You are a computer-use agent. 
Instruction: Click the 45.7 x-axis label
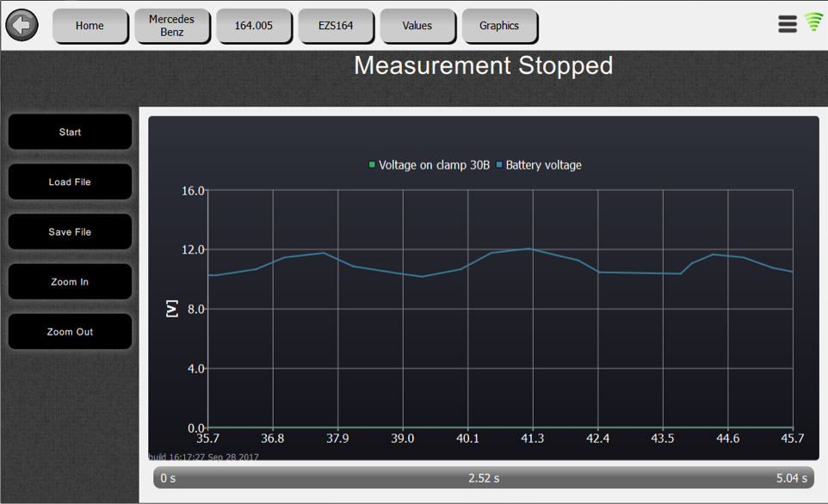coord(793,439)
